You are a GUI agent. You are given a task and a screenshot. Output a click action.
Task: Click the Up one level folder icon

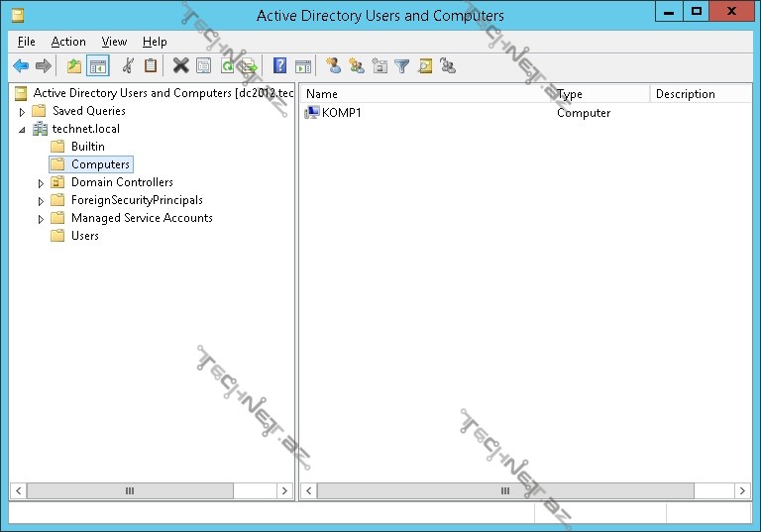74,66
